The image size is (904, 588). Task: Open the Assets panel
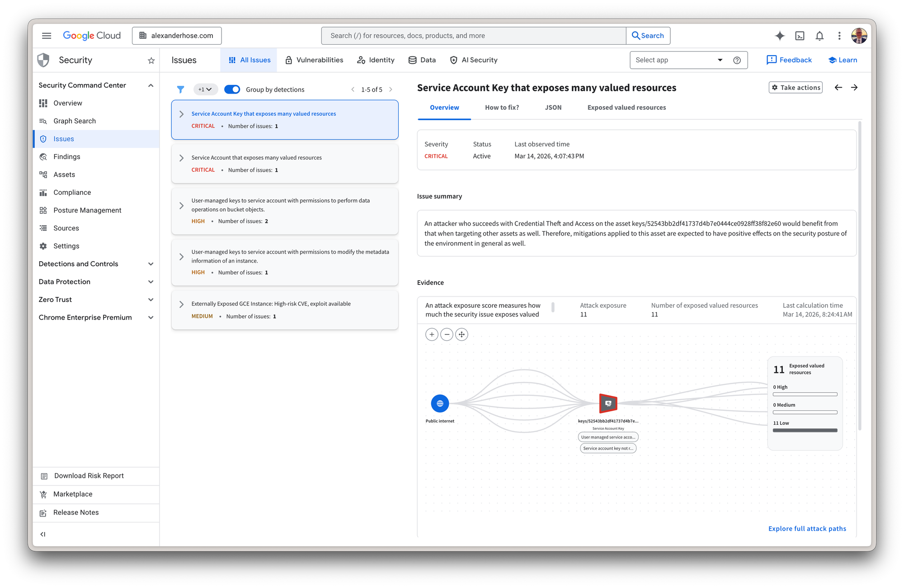click(x=64, y=174)
